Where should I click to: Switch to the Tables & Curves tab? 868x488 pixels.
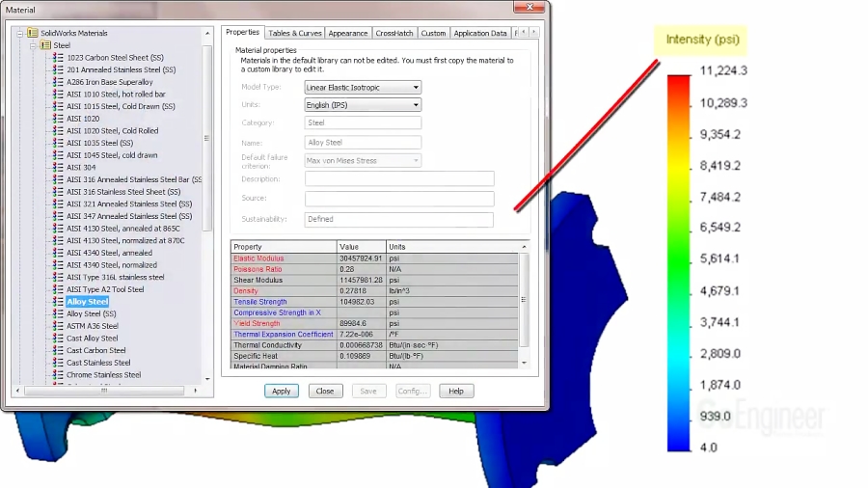pos(294,33)
